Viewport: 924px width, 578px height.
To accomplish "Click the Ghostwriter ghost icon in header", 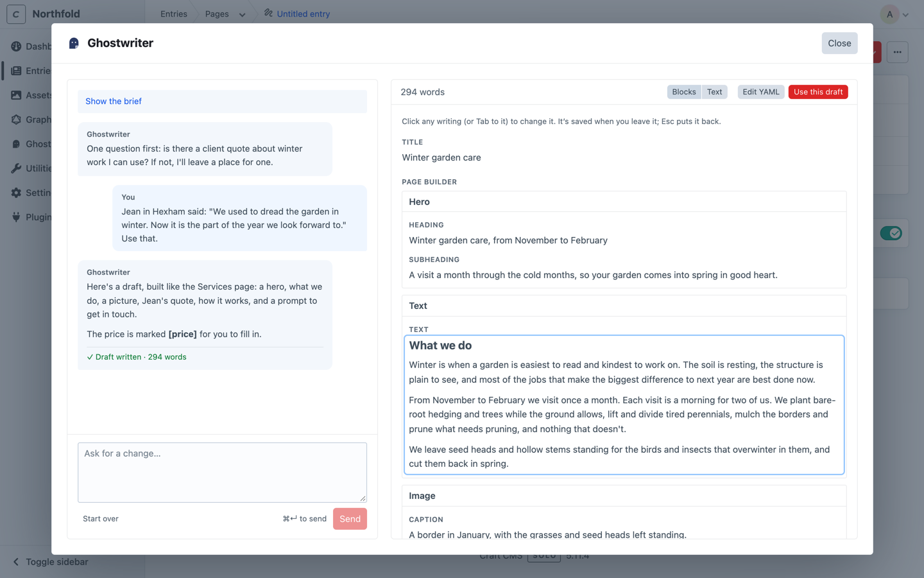I will tap(74, 43).
